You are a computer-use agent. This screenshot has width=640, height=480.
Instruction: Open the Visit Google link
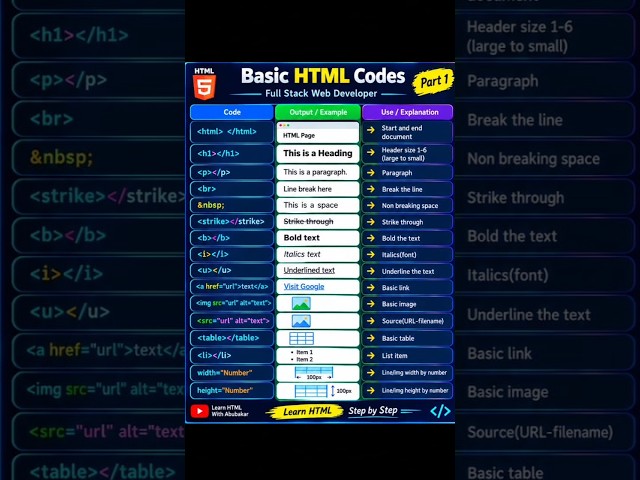(304, 287)
